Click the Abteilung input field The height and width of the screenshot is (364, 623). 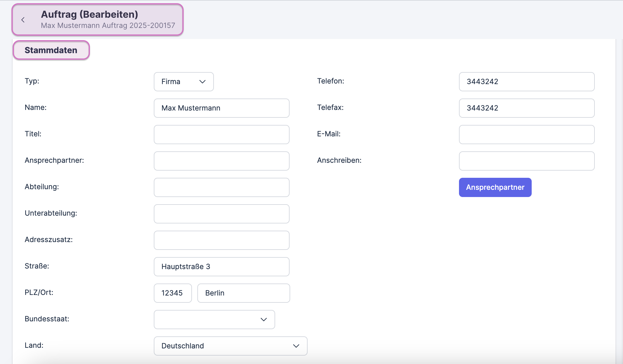pos(221,187)
